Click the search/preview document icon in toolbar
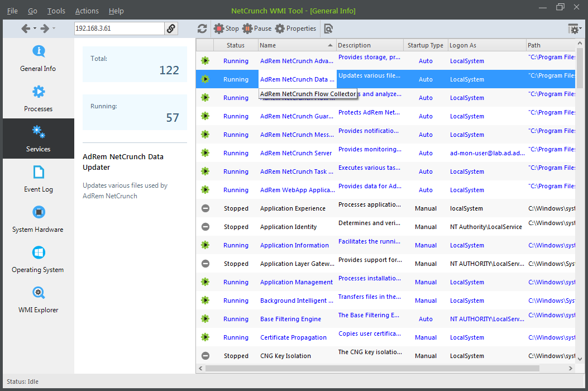This screenshot has height=391, width=588. click(x=328, y=28)
